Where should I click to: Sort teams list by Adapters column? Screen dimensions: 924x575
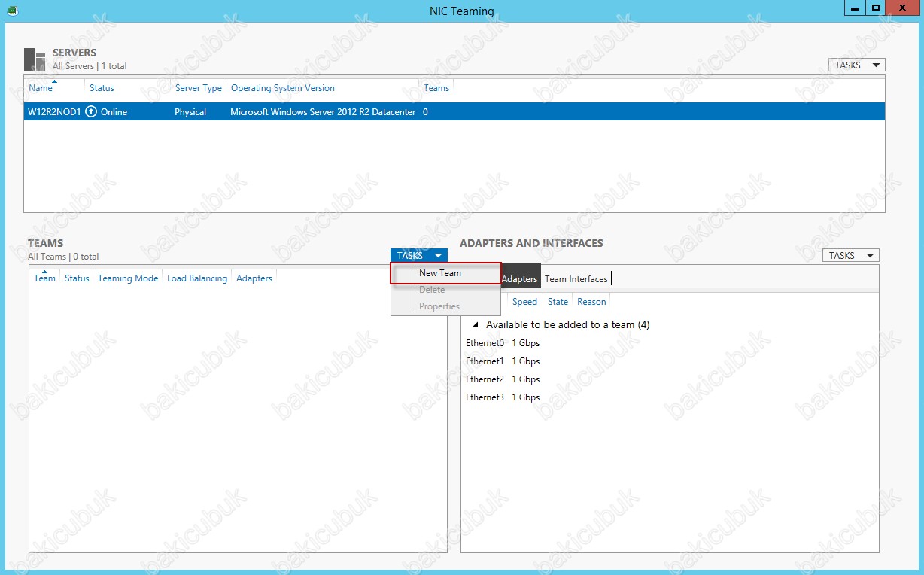click(254, 278)
